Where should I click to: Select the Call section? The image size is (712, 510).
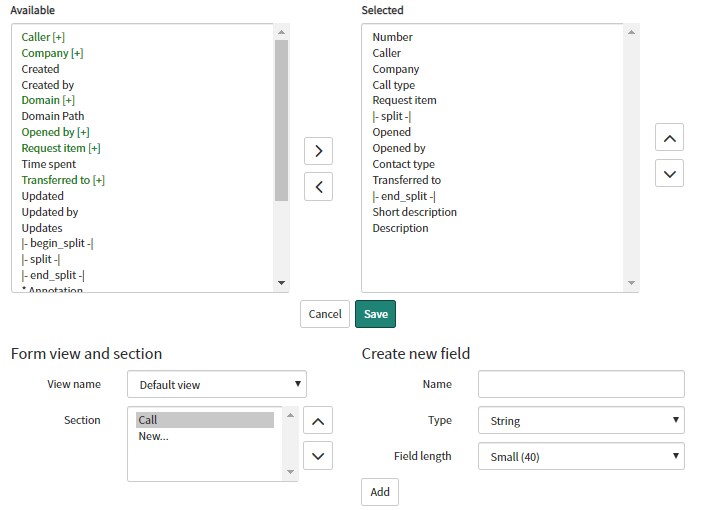tap(205, 420)
